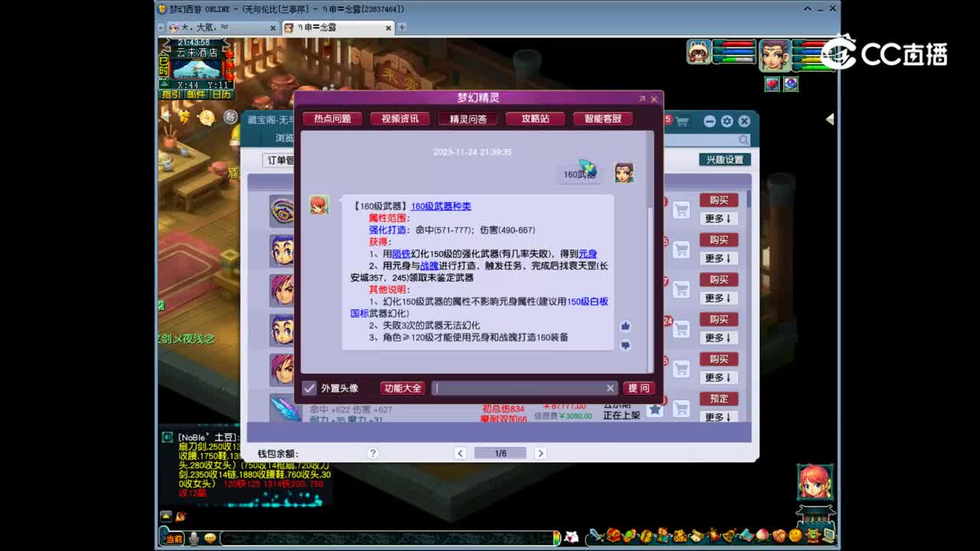The height and width of the screenshot is (551, 980).
Task: Expand 更多 below the 预定 button
Action: (718, 417)
